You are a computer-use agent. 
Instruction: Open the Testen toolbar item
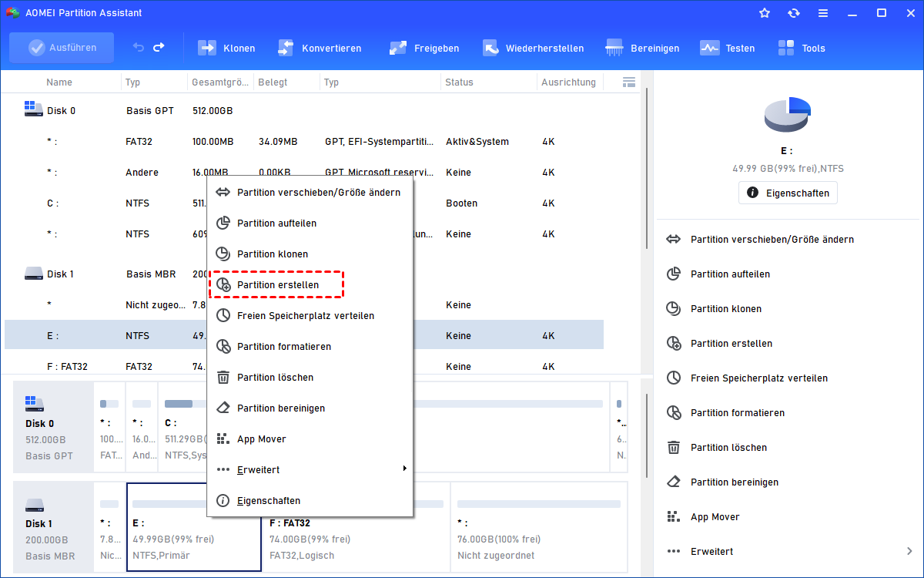pyautogui.click(x=727, y=48)
